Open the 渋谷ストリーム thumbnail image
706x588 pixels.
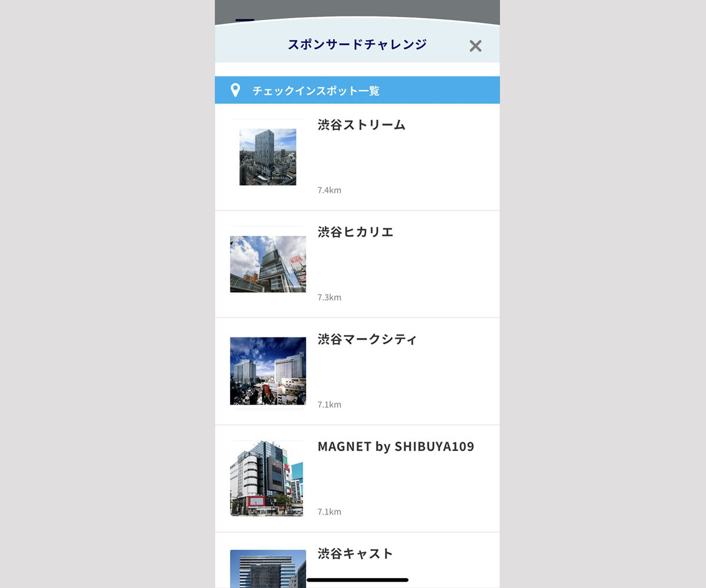[x=268, y=157]
